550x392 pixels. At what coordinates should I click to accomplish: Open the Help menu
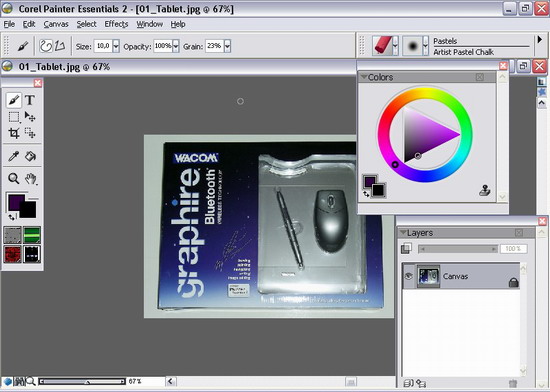pos(178,24)
